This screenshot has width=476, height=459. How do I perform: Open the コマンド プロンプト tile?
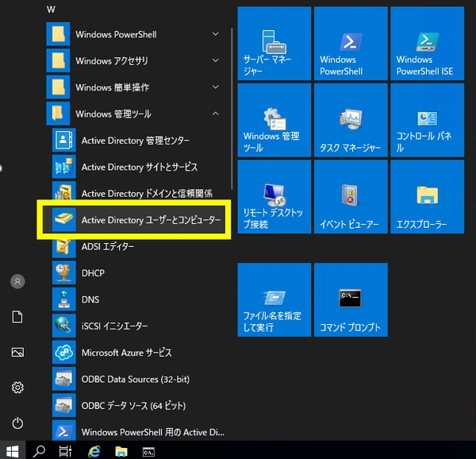click(351, 300)
